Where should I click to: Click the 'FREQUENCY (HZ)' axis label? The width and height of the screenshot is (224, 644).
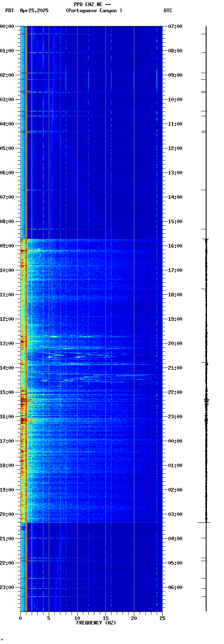tap(96, 622)
